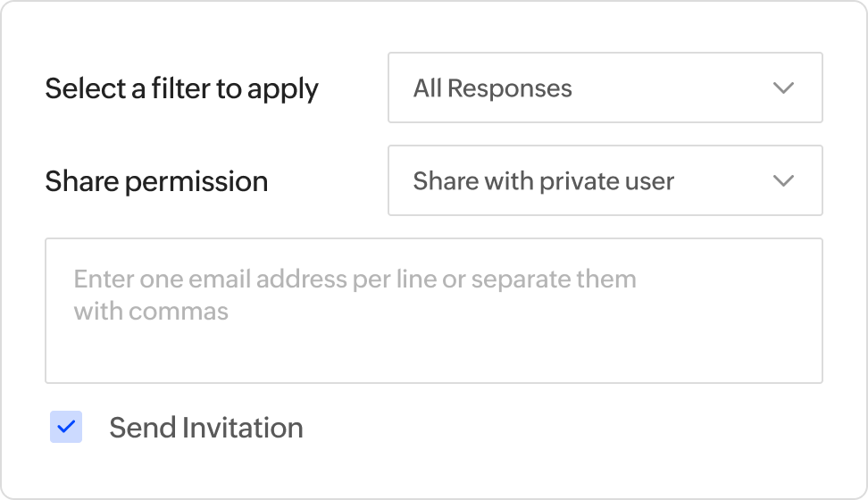Screen dimensions: 868x500
Task: Click the Send Invitation label text
Action: pos(205,428)
